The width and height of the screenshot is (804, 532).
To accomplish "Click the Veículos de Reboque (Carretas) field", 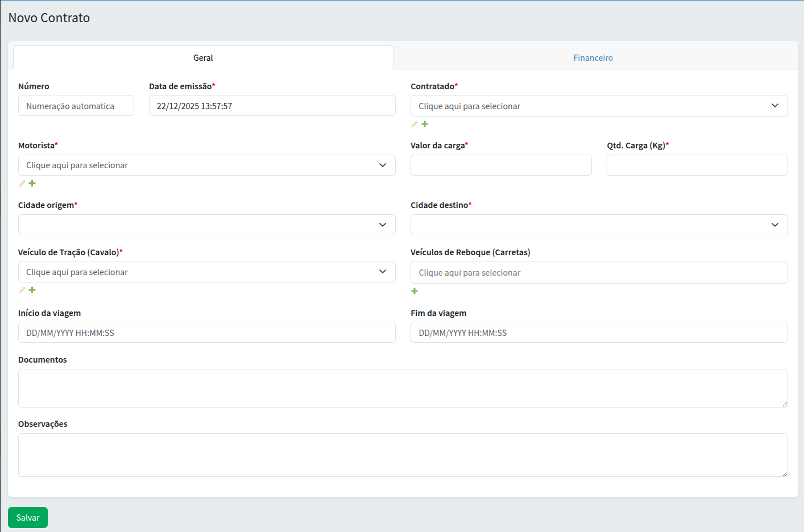I will pos(599,273).
